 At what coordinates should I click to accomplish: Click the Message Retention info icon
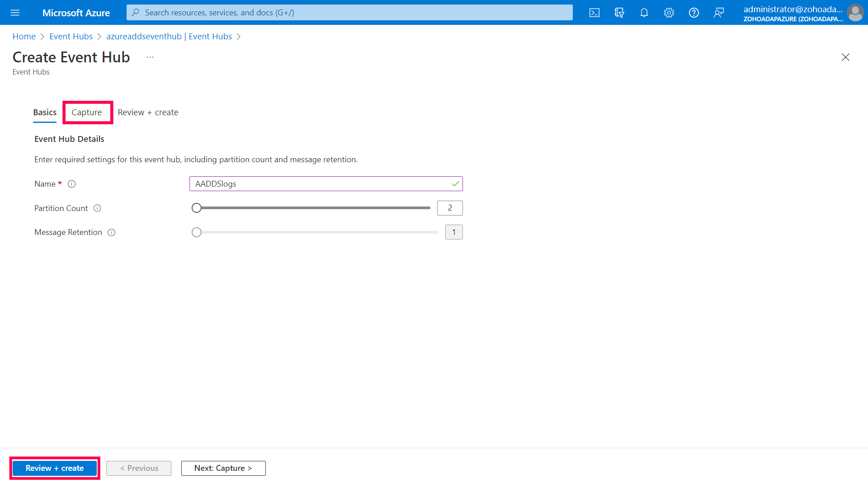click(112, 232)
